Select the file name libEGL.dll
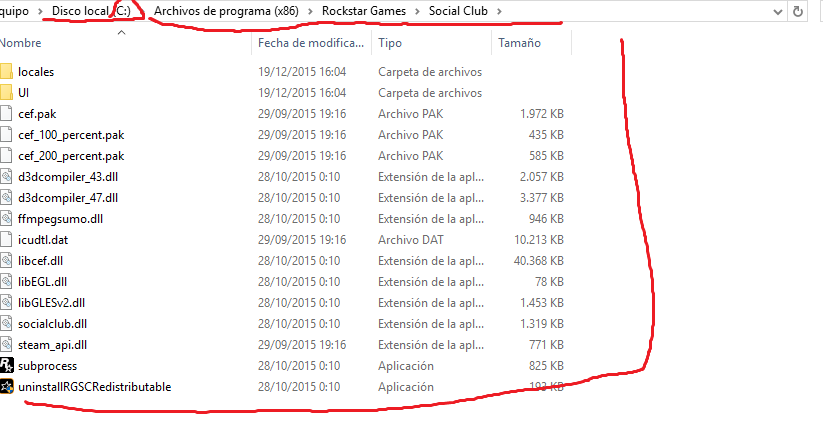Viewport: 823px width, 431px height. tap(43, 282)
